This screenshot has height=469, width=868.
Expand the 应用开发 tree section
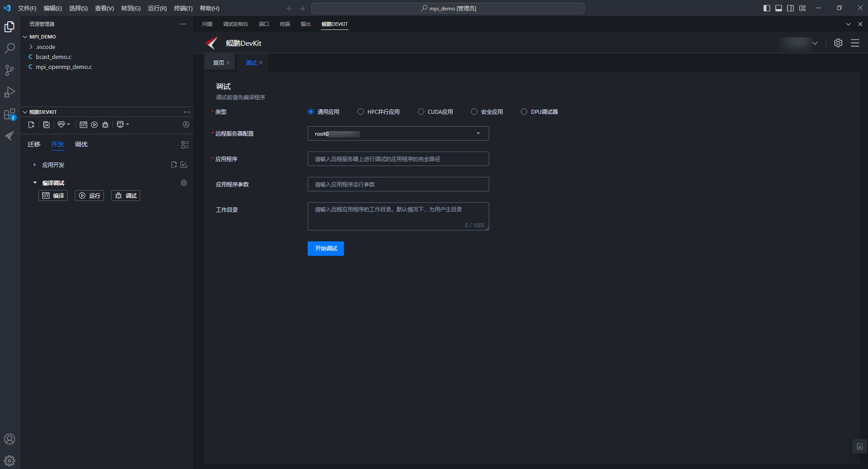(x=34, y=165)
